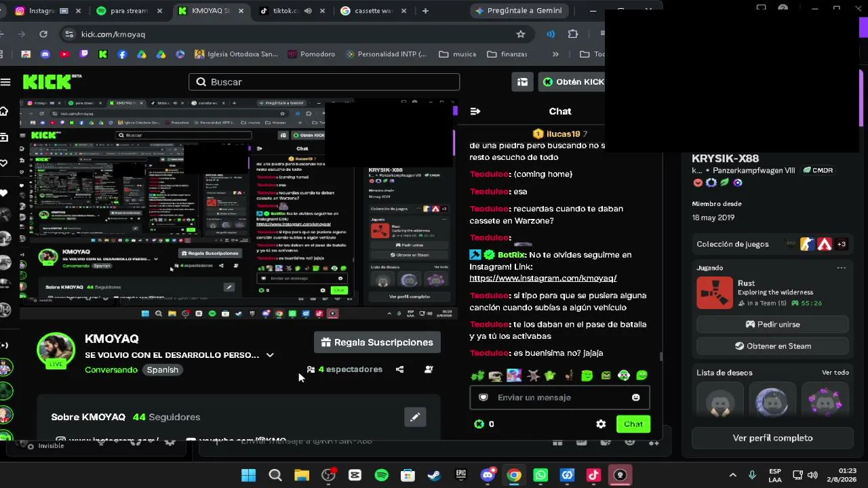Click the Obtén KICK button

(x=572, y=82)
